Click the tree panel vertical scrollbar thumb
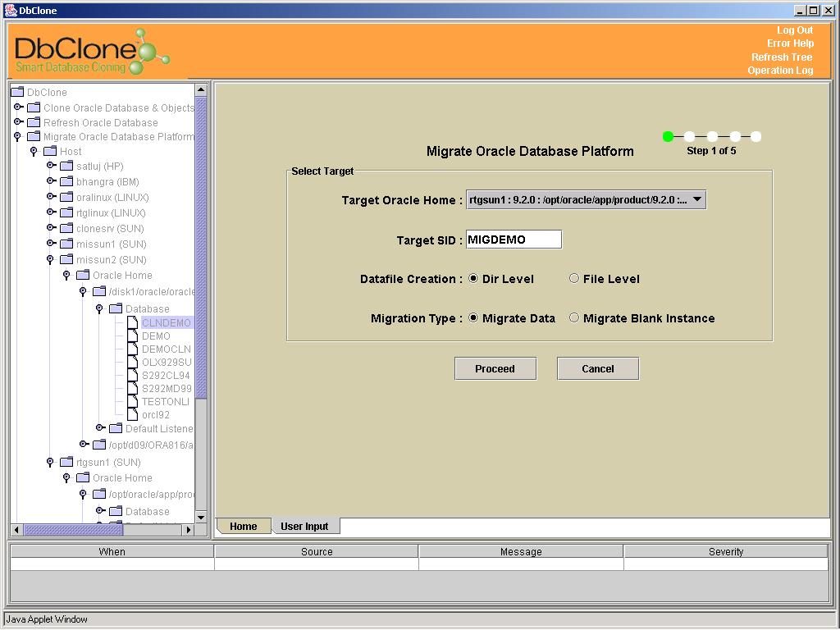This screenshot has height=630, width=840. pos(201,248)
